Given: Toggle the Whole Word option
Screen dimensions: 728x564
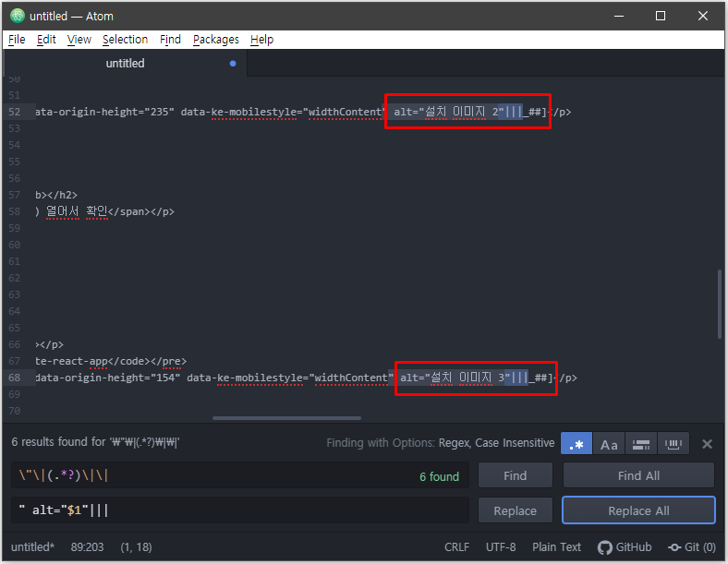Looking at the screenshot, I should click(673, 443).
